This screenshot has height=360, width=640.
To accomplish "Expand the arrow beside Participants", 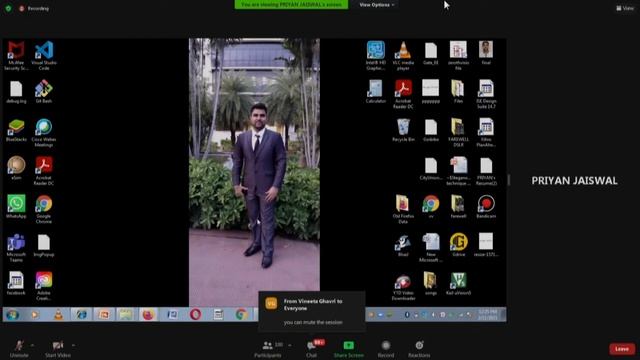I will coord(290,345).
